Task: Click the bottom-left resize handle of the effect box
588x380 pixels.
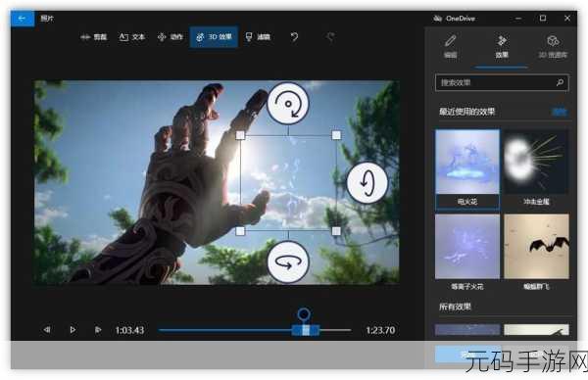Action: pos(240,231)
